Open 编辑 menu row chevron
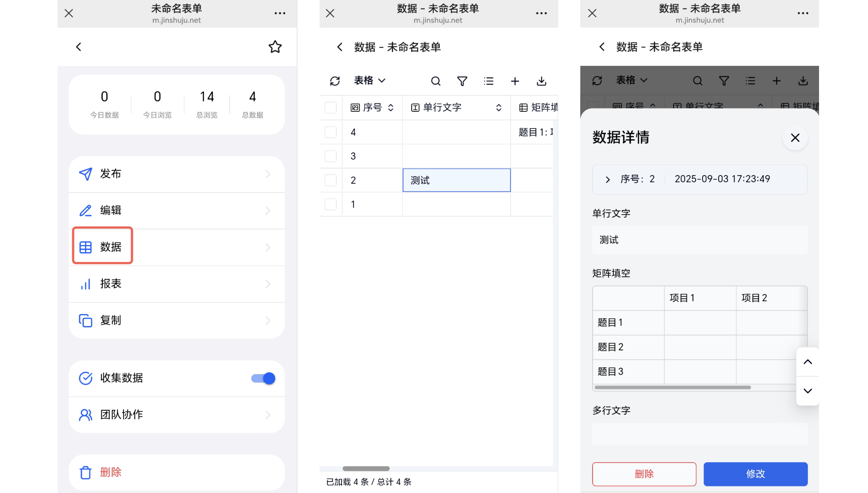The image size is (868, 493). 268,211
